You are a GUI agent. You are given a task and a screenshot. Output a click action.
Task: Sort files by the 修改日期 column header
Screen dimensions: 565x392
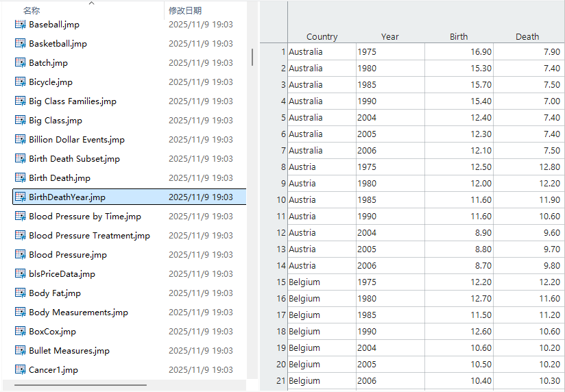coord(185,11)
